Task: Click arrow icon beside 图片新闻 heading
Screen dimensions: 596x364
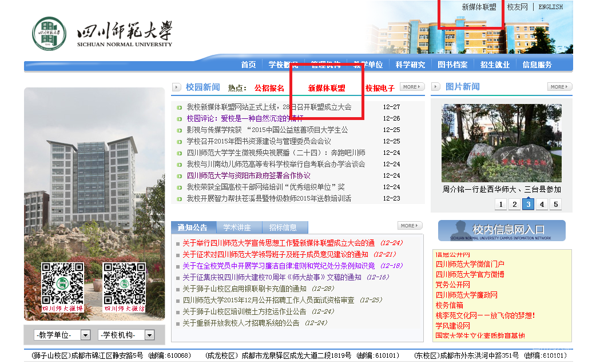Action: coord(436,86)
